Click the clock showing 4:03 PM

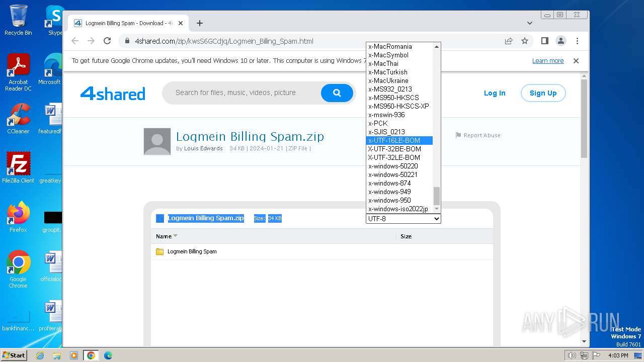click(618, 355)
